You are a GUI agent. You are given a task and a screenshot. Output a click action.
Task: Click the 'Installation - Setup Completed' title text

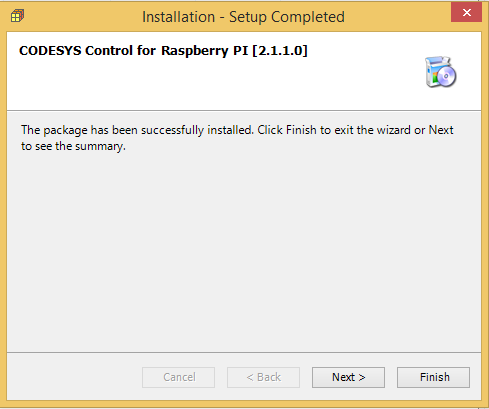243,17
